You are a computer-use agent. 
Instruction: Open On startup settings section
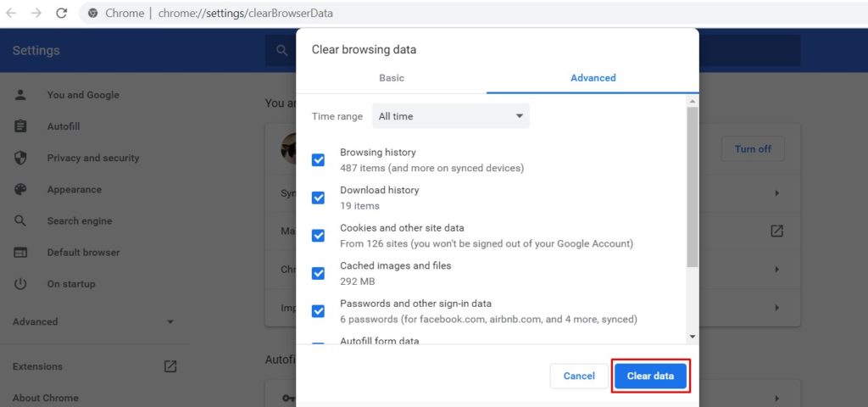click(x=71, y=284)
